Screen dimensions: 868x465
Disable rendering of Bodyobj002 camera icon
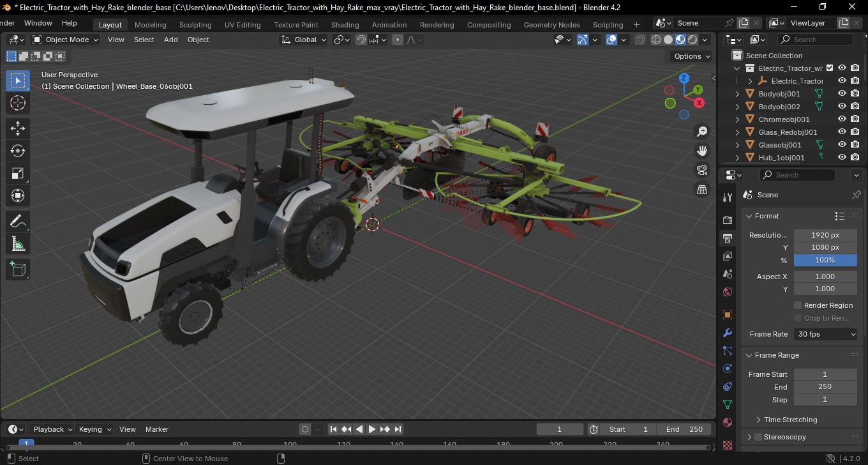(855, 106)
